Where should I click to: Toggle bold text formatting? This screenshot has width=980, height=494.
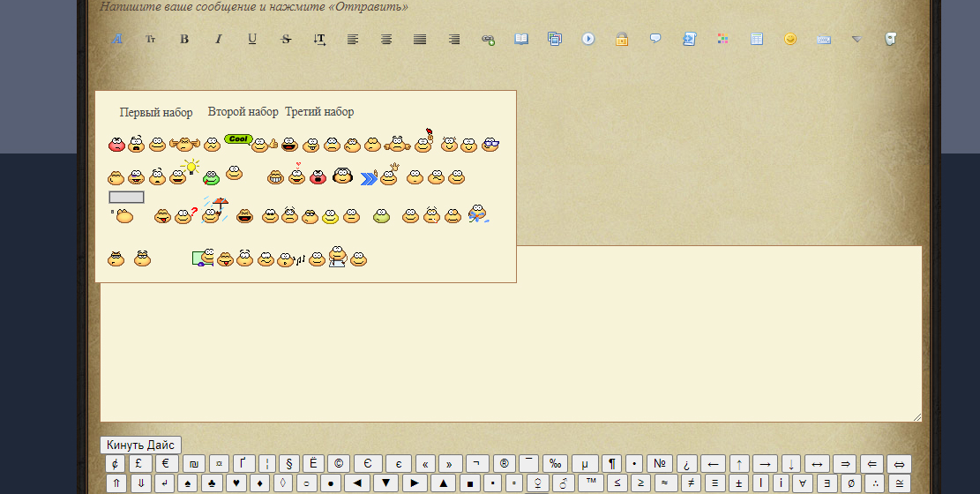point(184,39)
